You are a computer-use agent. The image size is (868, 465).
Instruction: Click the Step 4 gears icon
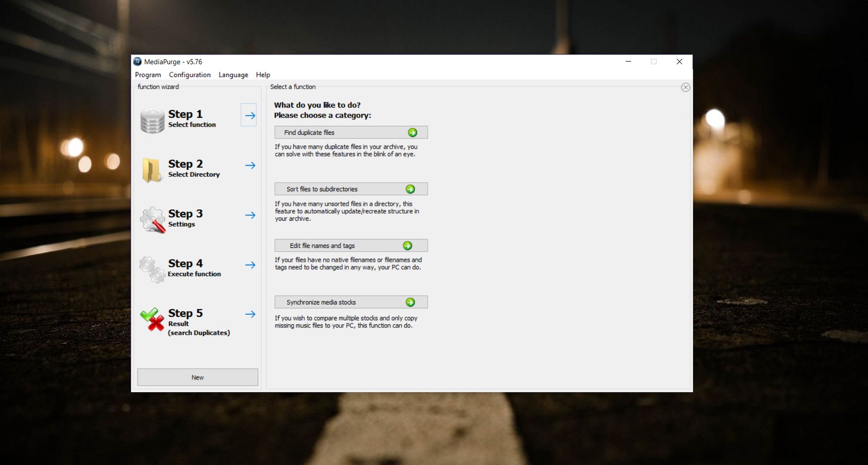pyautogui.click(x=152, y=269)
